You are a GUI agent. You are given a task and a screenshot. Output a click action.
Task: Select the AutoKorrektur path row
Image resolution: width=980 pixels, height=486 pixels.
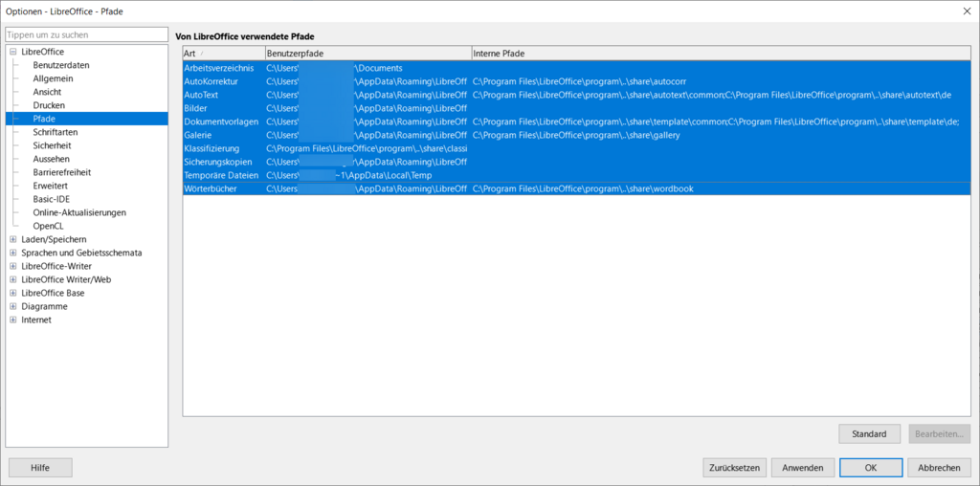pos(577,81)
